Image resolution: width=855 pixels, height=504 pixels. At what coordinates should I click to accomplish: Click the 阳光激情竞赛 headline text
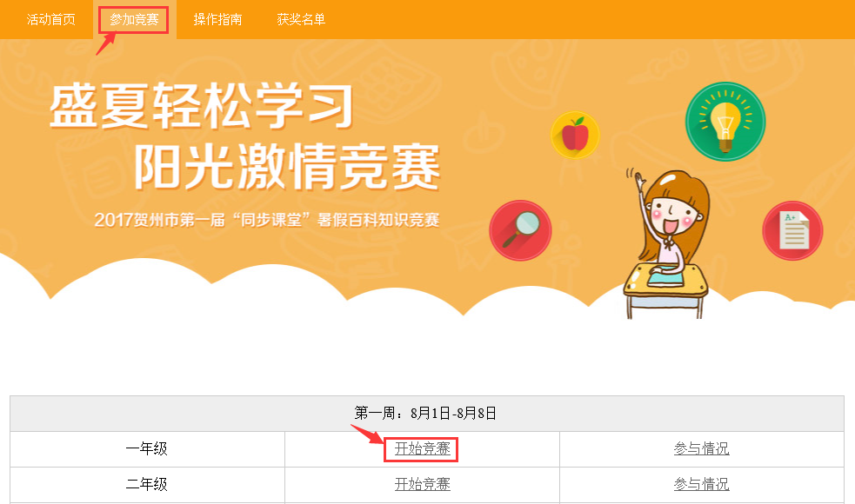[287, 167]
